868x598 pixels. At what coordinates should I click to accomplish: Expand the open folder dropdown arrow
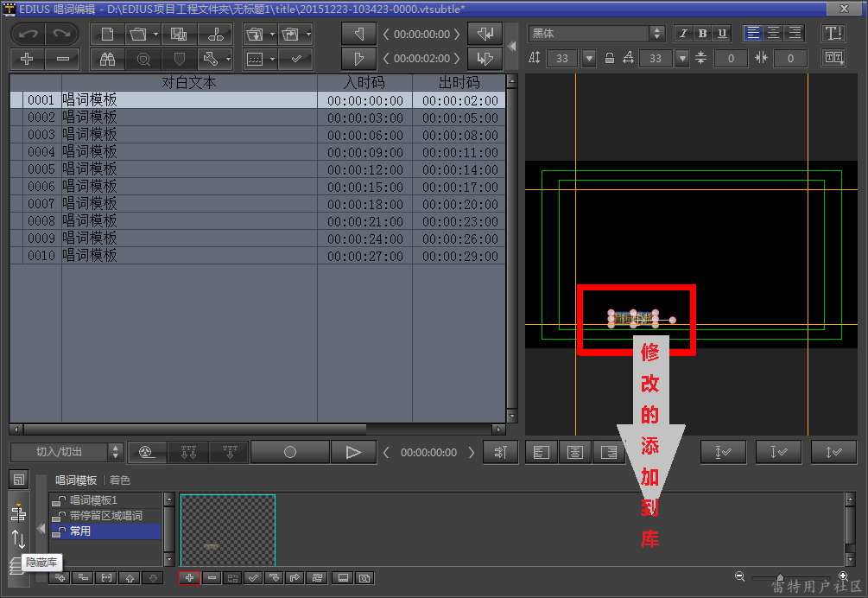(x=155, y=35)
